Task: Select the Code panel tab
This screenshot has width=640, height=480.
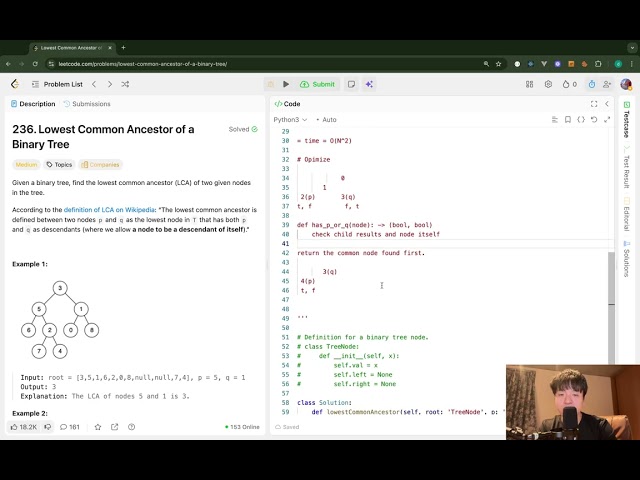Action: coord(287,104)
